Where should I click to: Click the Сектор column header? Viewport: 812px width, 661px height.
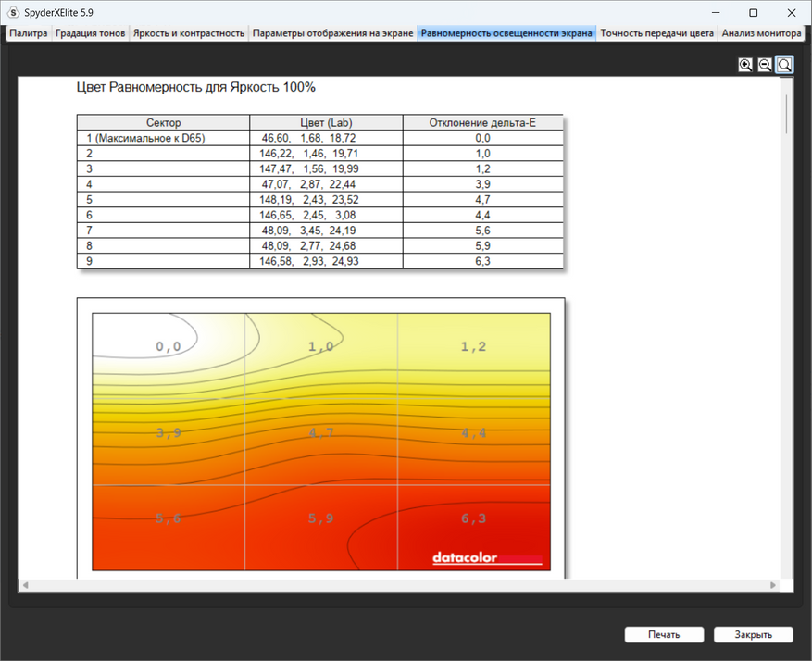(163, 123)
